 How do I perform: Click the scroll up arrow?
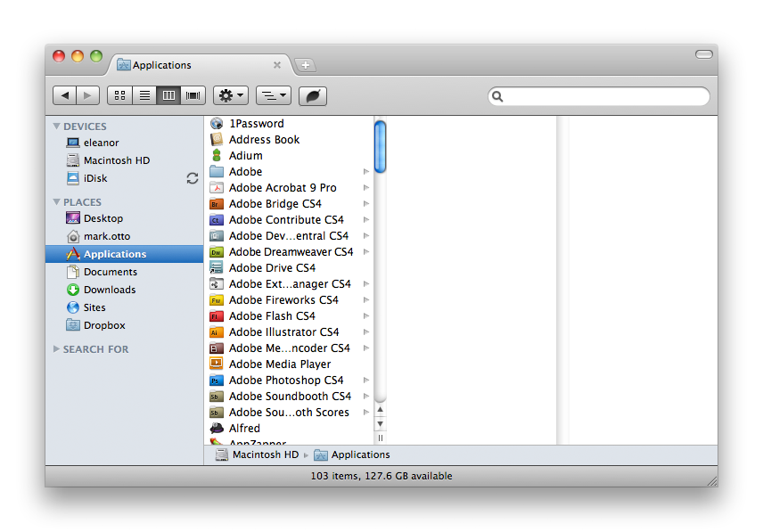click(381, 409)
